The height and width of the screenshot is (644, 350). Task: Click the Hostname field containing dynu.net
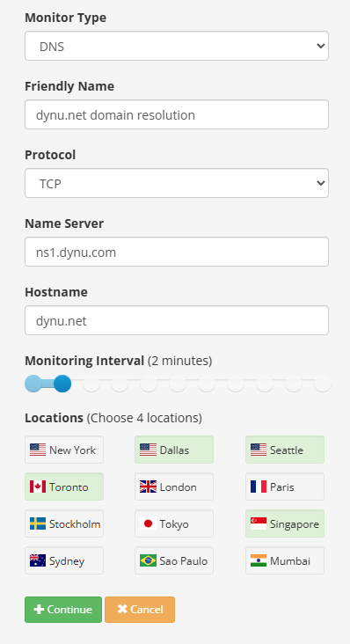point(177,320)
